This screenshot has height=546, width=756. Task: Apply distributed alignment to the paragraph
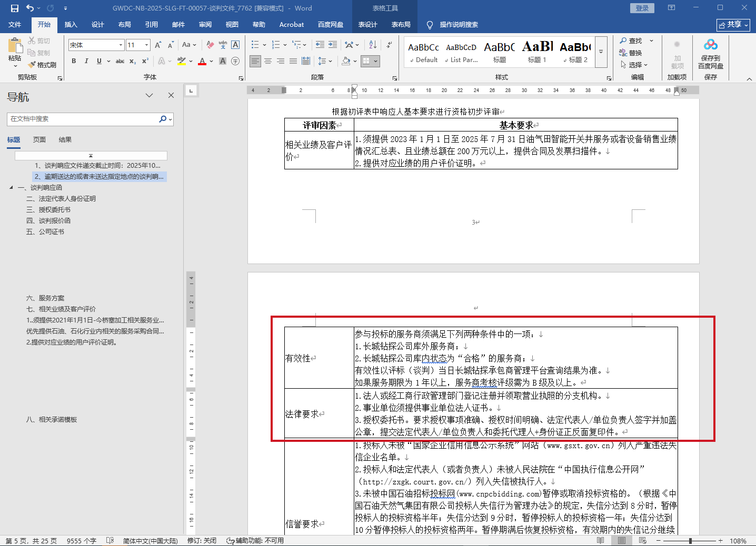(306, 61)
